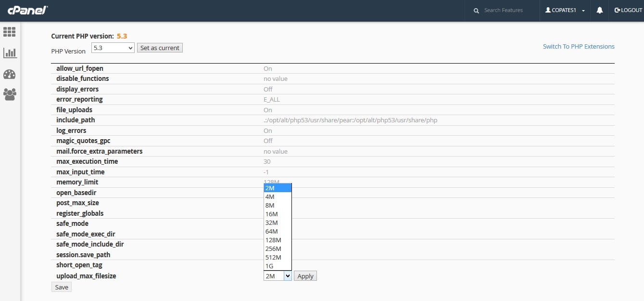Viewport: 644px width, 301px height.
Task: Open the Dashboard gauge sidebar icon
Action: (10, 74)
